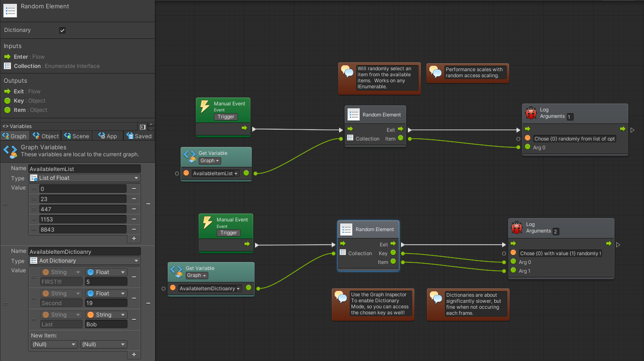Click the Arguments count field showing 2
This screenshot has height=361, width=644.
[556, 232]
